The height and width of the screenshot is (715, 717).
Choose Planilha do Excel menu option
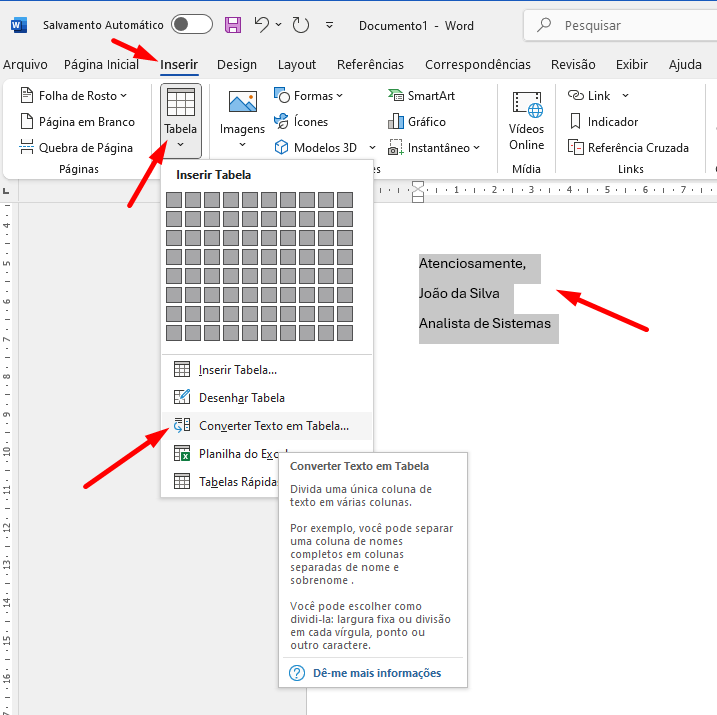[x=267, y=454]
